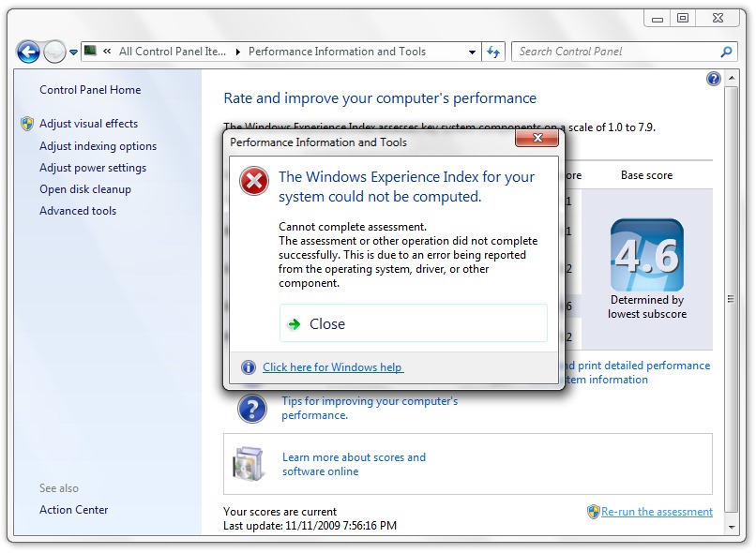Click the Forward navigation arrow
This screenshot has width=756, height=553.
[x=54, y=52]
